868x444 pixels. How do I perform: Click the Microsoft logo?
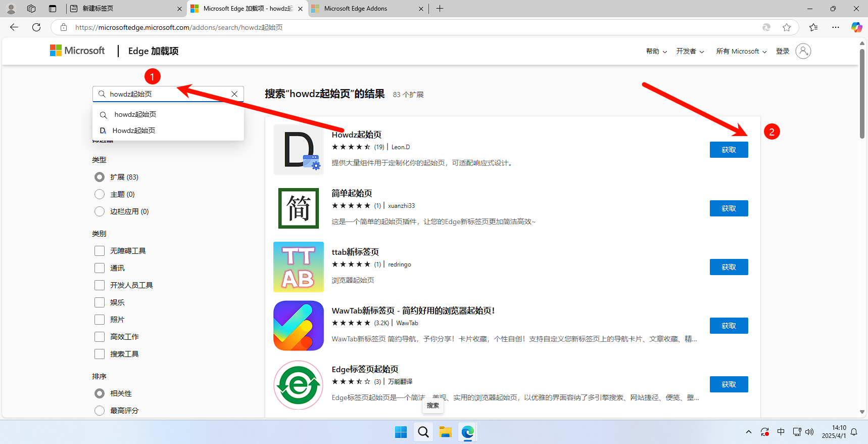pyautogui.click(x=77, y=51)
